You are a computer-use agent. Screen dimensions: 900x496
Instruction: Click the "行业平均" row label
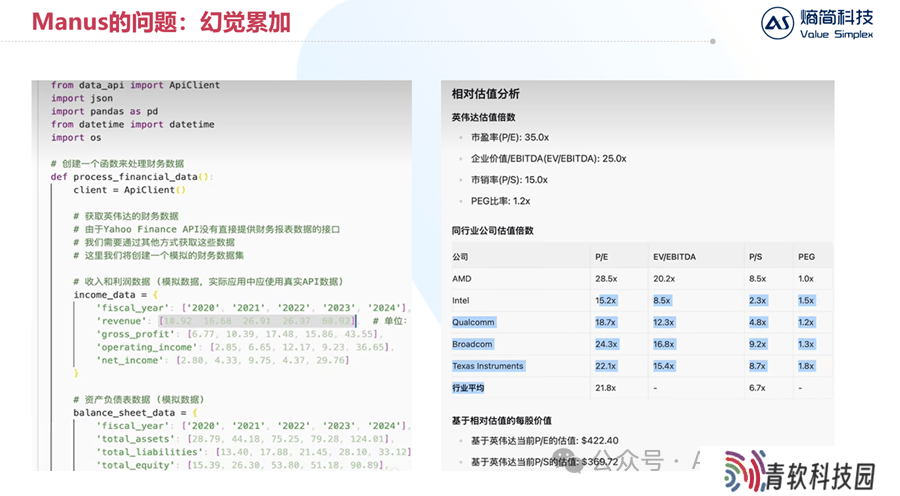468,388
